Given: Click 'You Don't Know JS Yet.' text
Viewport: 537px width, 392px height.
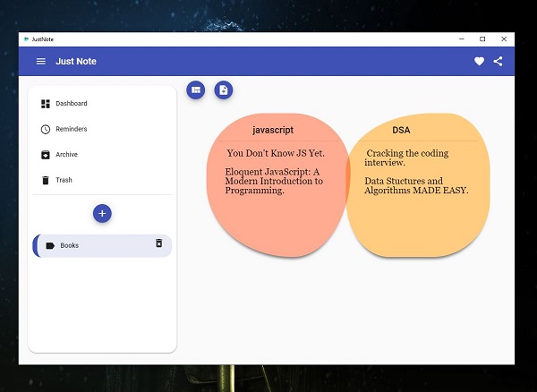Looking at the screenshot, I should pyautogui.click(x=276, y=153).
